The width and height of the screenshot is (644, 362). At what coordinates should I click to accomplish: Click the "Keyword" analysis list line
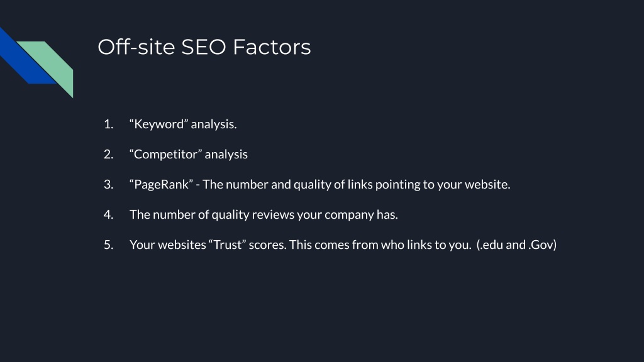click(x=183, y=124)
